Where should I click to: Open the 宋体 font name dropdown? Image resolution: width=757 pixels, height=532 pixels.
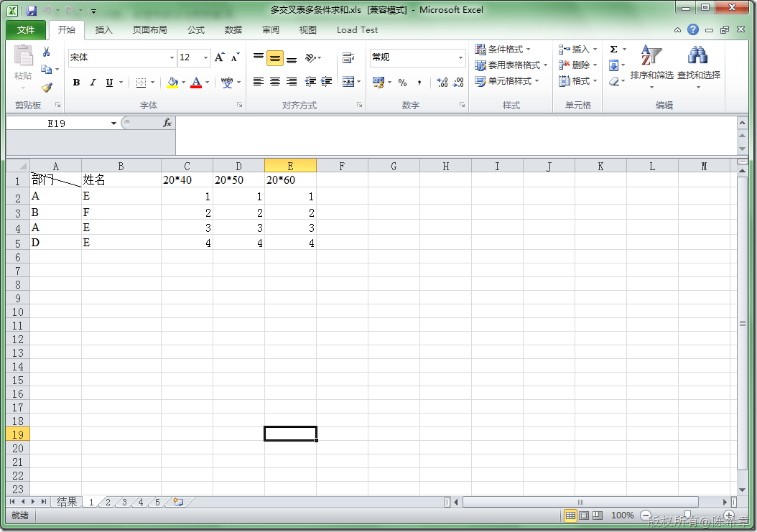(172, 57)
